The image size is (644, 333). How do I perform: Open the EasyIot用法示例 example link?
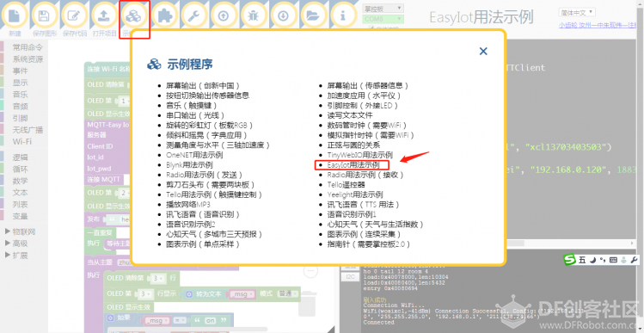pyautogui.click(x=353, y=165)
